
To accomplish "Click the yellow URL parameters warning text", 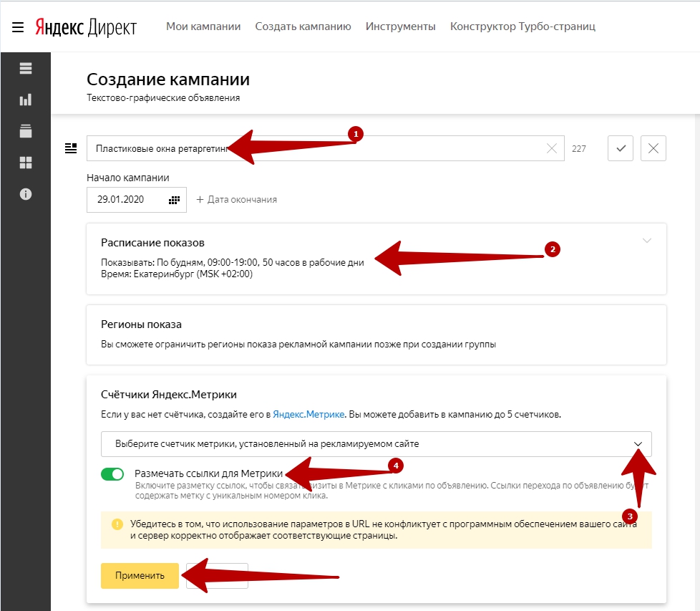I will coord(384,530).
